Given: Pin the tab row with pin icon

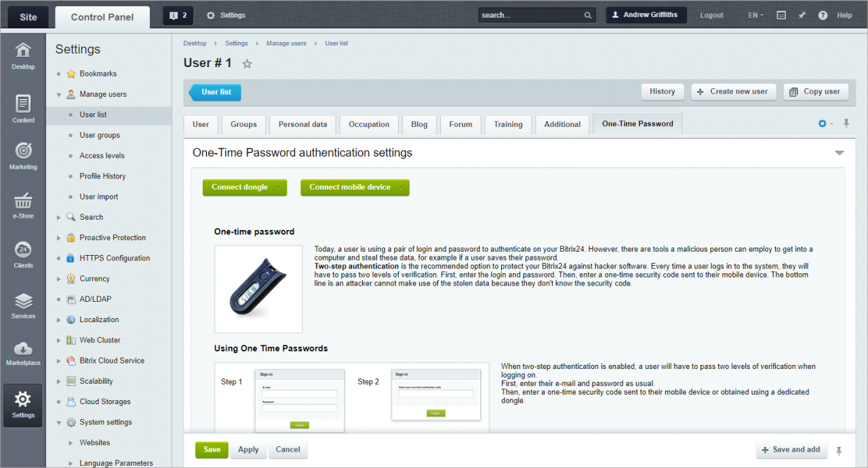Looking at the screenshot, I should point(846,123).
